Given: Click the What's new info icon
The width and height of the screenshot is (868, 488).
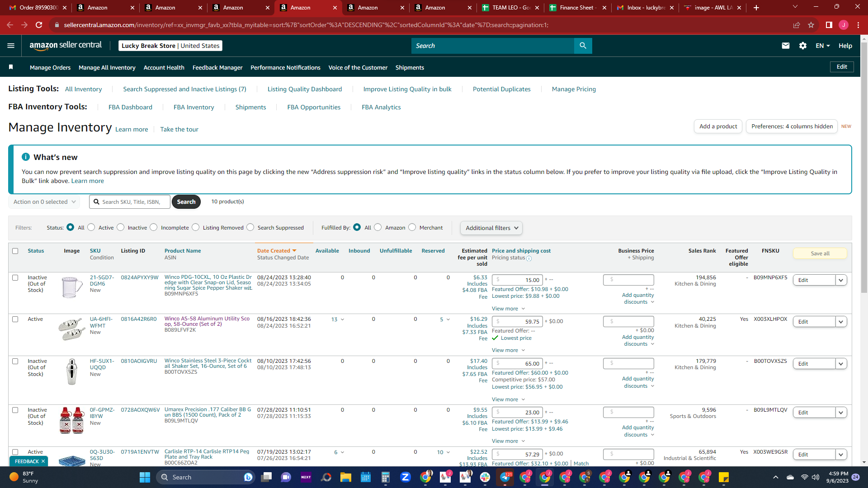Looking at the screenshot, I should click(26, 157).
